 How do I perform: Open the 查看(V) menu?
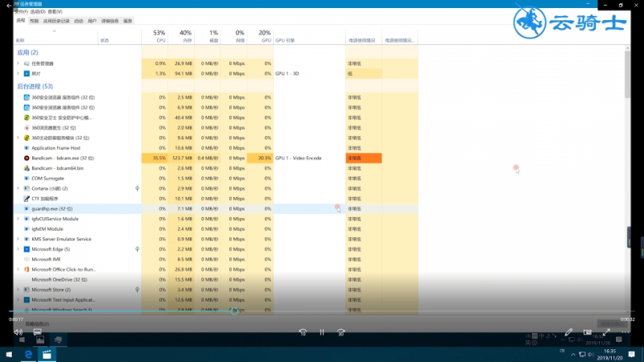[55, 11]
